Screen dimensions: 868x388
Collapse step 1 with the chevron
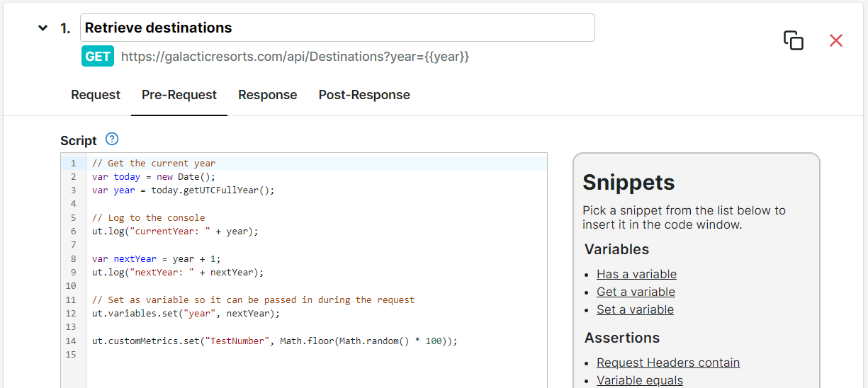tap(43, 28)
